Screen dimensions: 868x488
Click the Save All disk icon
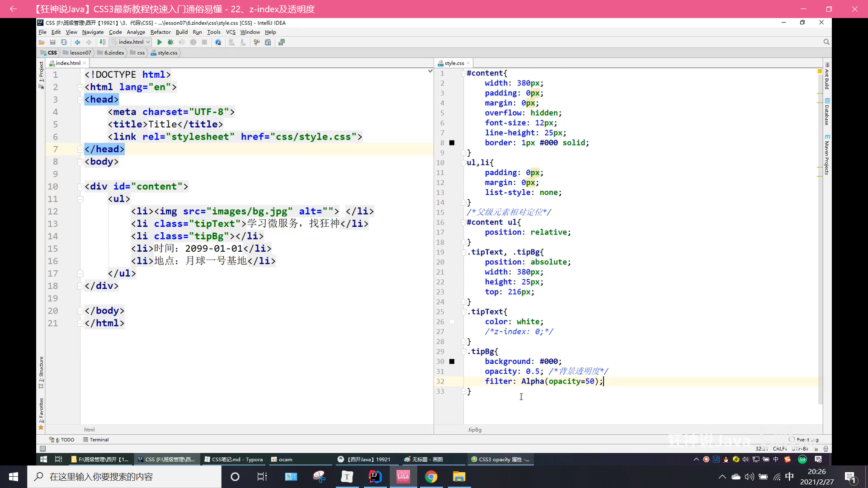point(52,42)
